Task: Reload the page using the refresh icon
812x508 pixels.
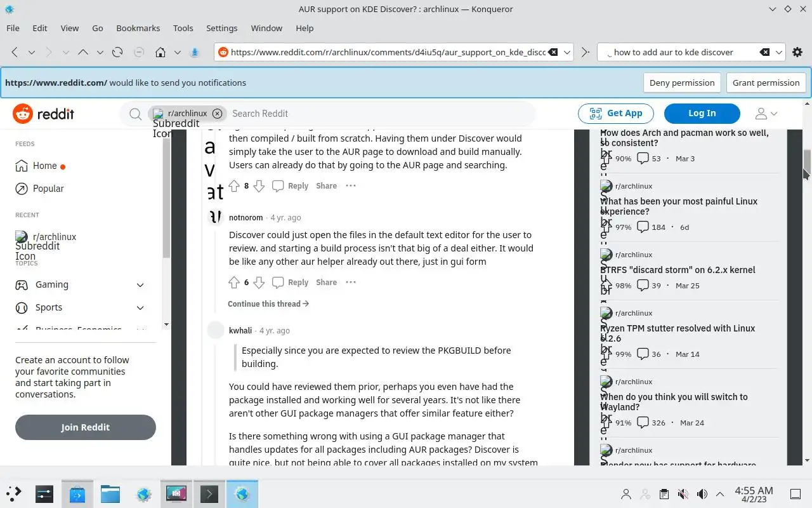Action: click(117, 52)
